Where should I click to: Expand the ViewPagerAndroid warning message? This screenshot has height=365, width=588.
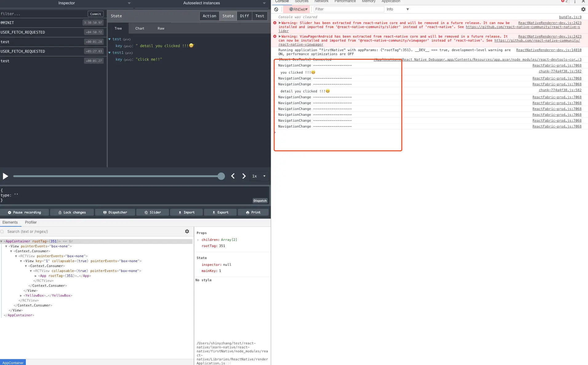click(x=280, y=36)
